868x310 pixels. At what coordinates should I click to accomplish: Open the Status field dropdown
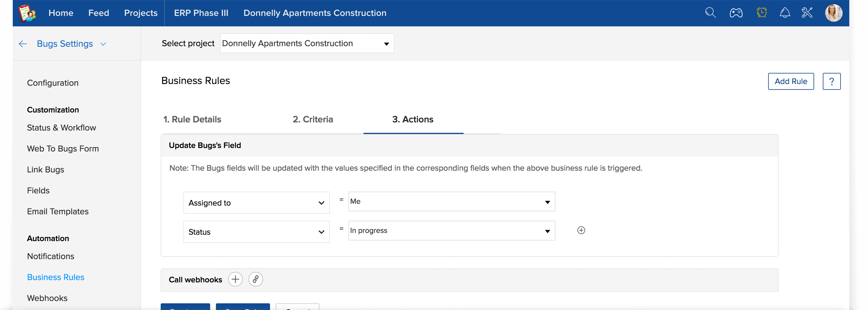(256, 232)
